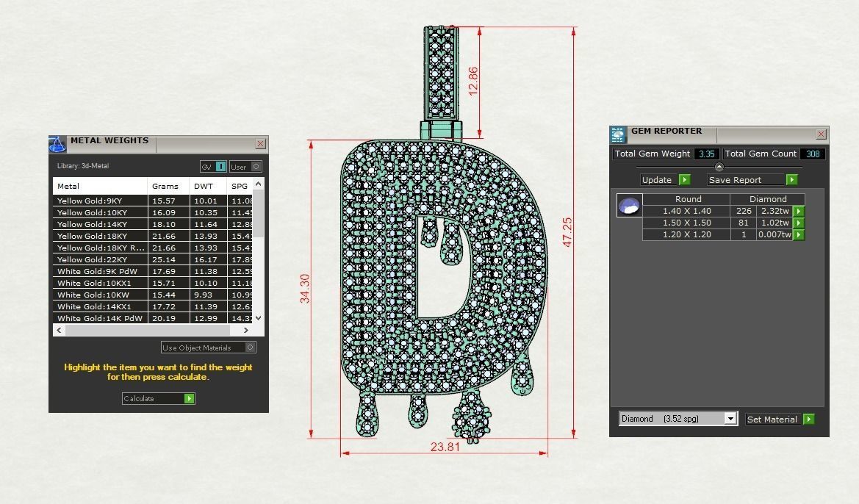The image size is (859, 504).
Task: Click the 23.81 width dimension label
Action: point(445,447)
